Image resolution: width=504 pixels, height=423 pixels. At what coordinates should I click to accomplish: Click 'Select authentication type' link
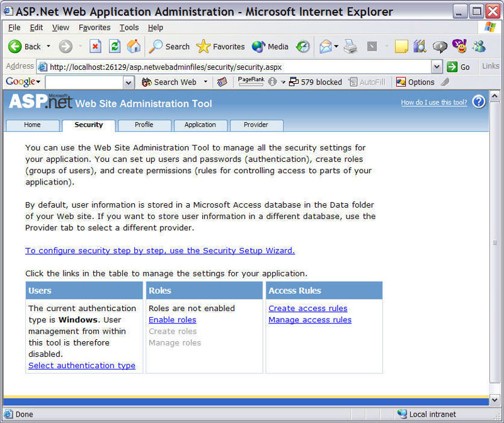tap(82, 366)
